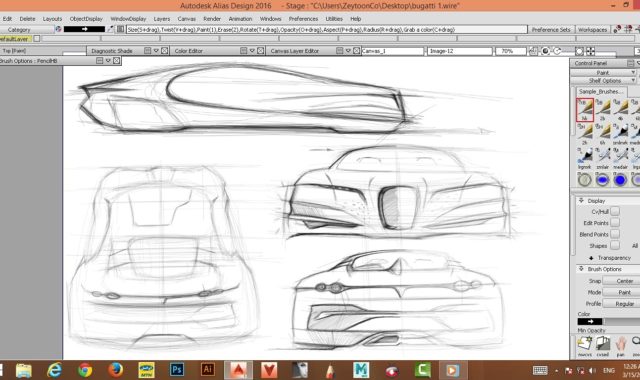Open Photoshop from the taskbar
Viewport: 640px width, 380px height.
(x=177, y=370)
